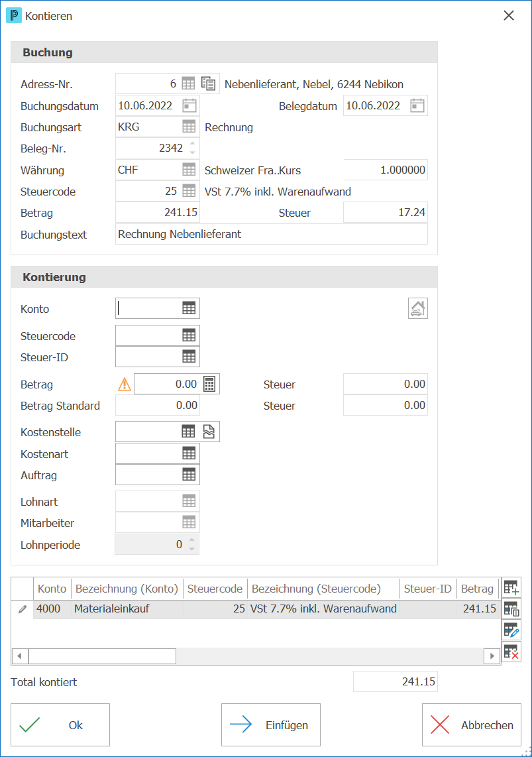Decrease the Lohnperiode value
Screen dimensions: 532x757
191,550
